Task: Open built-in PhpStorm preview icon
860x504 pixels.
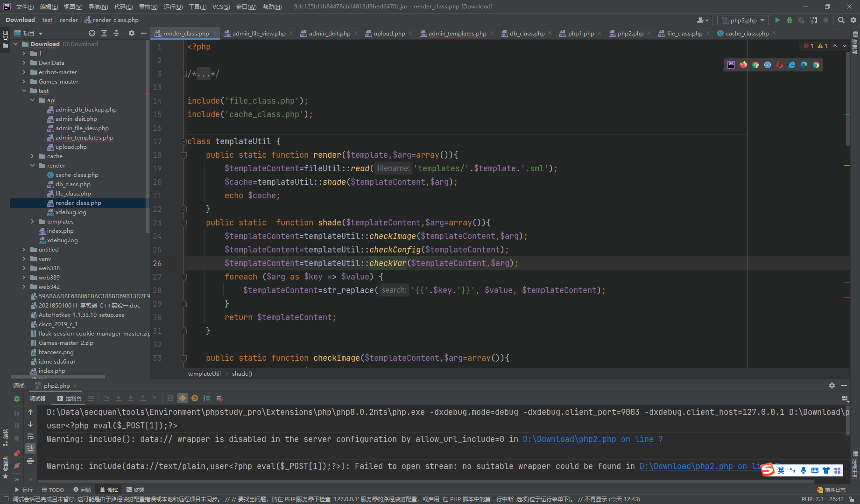Action: (x=731, y=65)
